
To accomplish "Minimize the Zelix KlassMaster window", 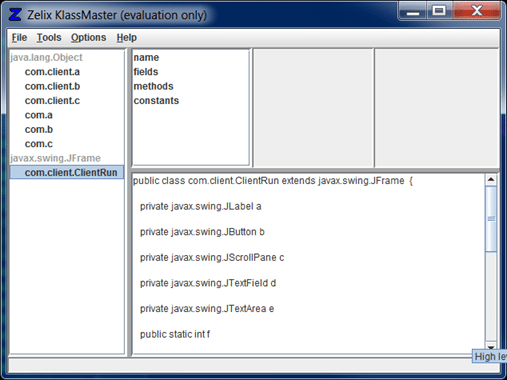I will (x=413, y=12).
